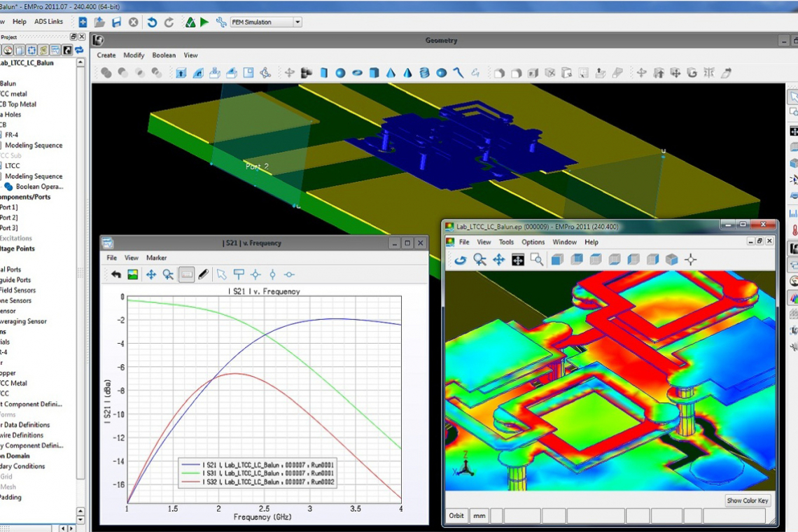Select the Field Sensors tree item
Screen dimensions: 798x532
click(x=17, y=290)
